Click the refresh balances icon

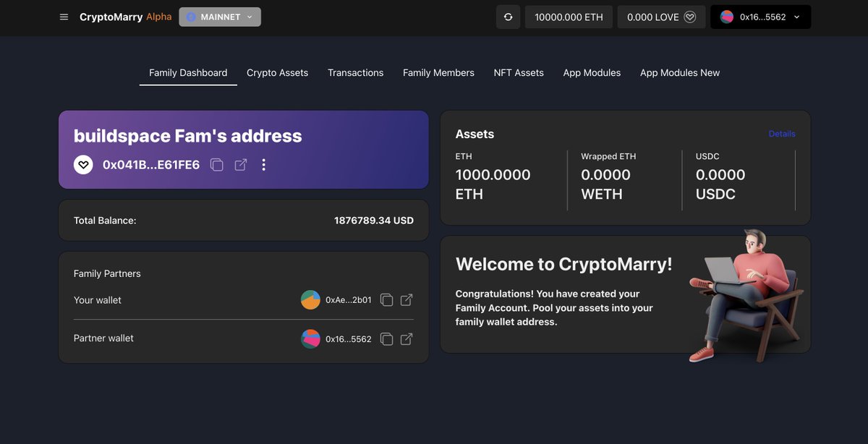508,17
